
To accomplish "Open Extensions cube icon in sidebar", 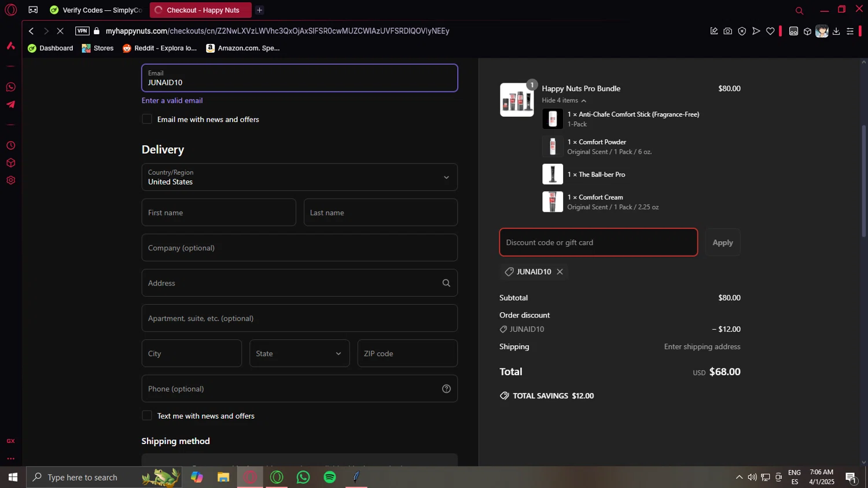I will click(x=10, y=163).
